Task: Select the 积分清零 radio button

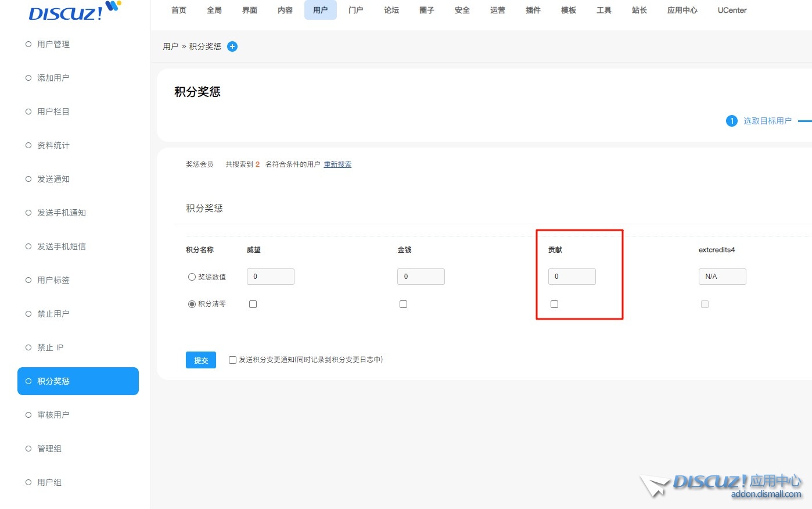Action: pyautogui.click(x=192, y=304)
